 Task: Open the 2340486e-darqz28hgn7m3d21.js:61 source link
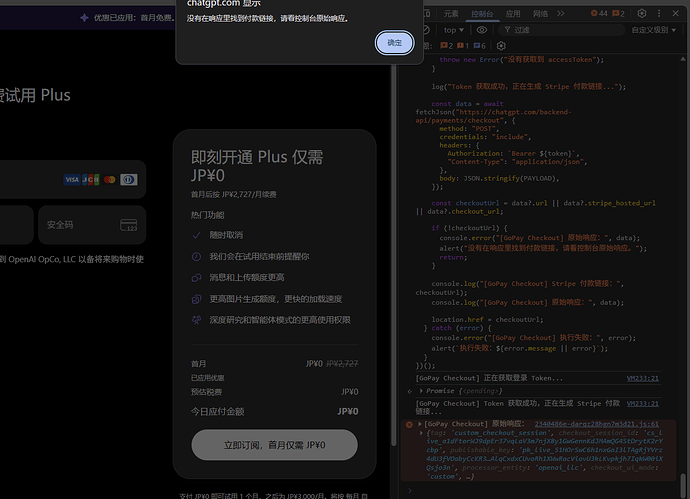click(x=597, y=424)
